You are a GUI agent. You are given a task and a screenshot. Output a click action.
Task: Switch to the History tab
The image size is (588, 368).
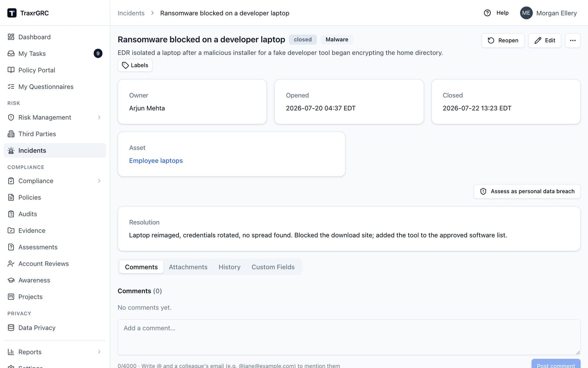coord(229,267)
